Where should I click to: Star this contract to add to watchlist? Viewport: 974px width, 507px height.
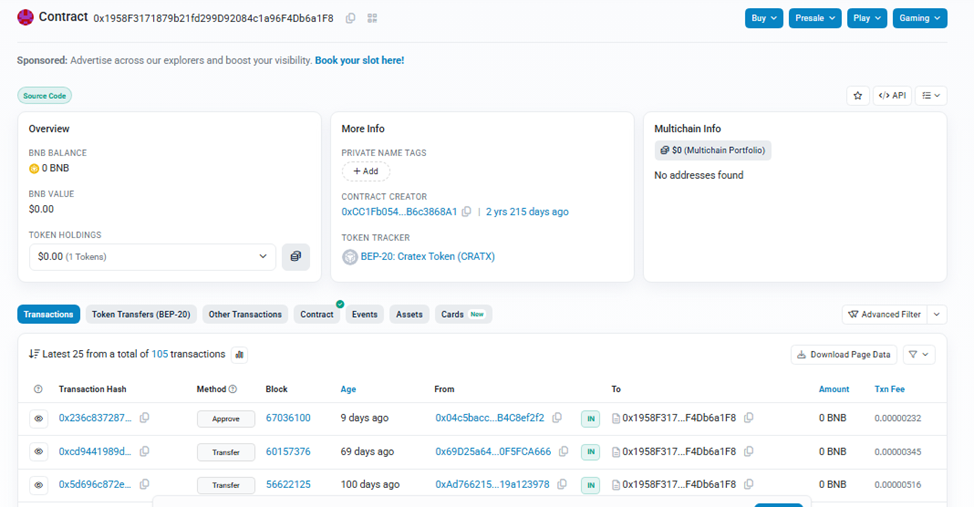coord(857,96)
